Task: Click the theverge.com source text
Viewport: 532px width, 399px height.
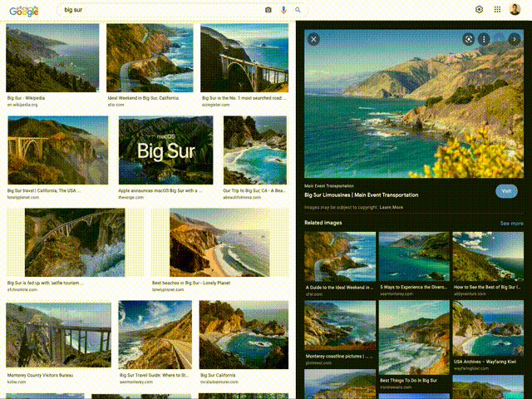Action: (x=131, y=198)
